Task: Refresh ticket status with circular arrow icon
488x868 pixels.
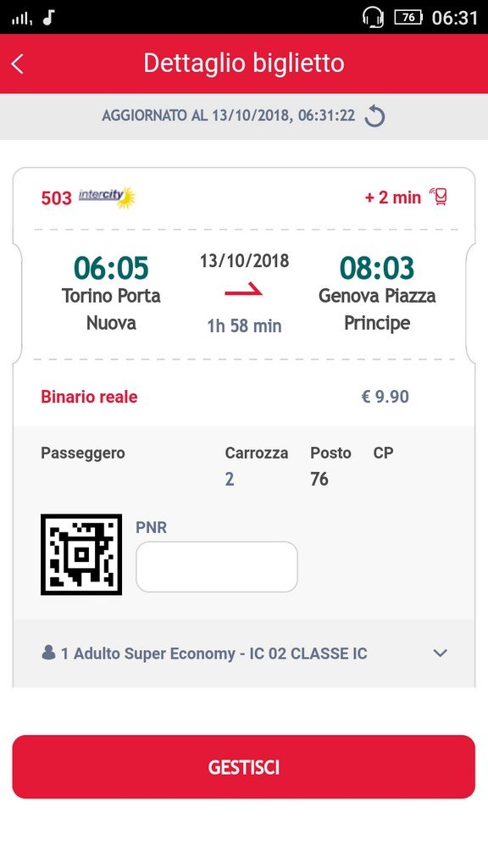Action: tap(374, 116)
